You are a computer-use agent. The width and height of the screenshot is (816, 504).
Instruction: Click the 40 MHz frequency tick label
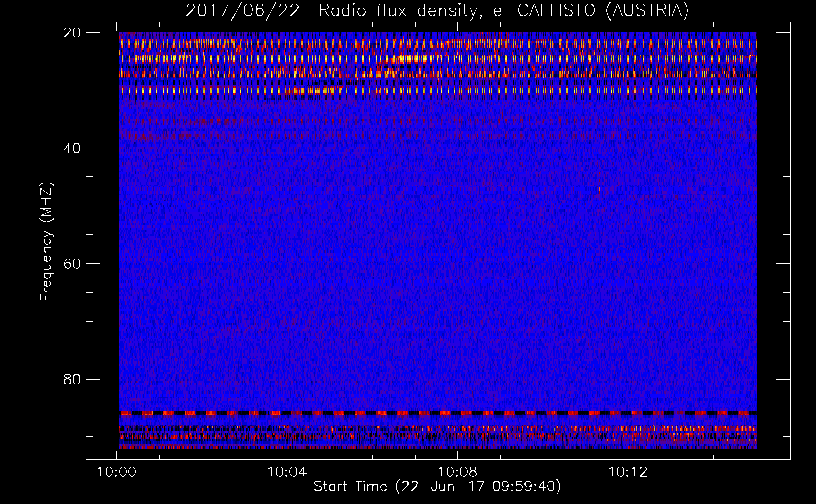click(x=72, y=148)
